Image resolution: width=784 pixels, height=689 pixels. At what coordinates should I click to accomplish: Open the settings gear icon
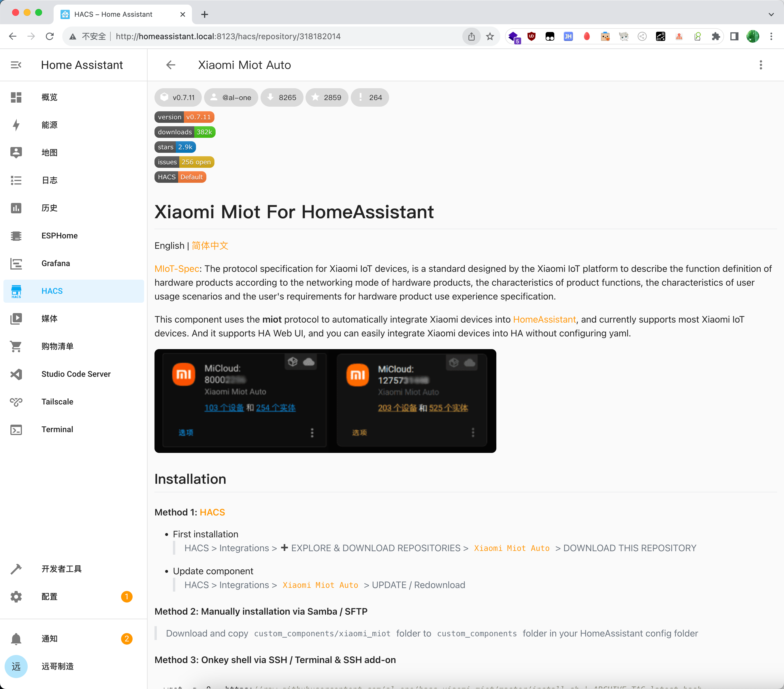16,596
